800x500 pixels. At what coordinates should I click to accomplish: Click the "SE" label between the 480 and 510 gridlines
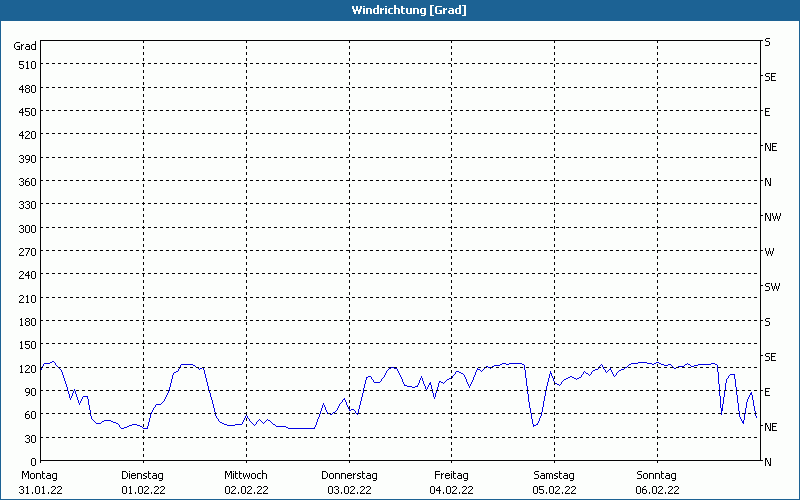pyautogui.click(x=770, y=77)
